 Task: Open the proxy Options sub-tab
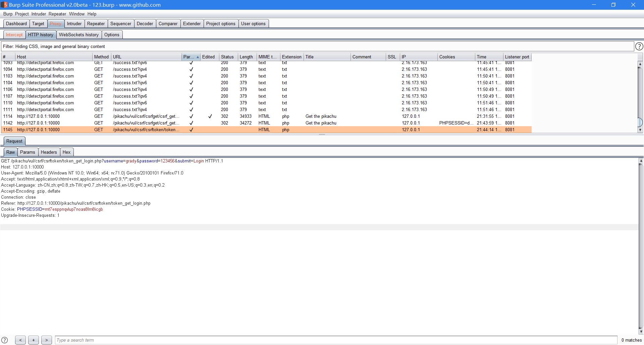pos(112,35)
